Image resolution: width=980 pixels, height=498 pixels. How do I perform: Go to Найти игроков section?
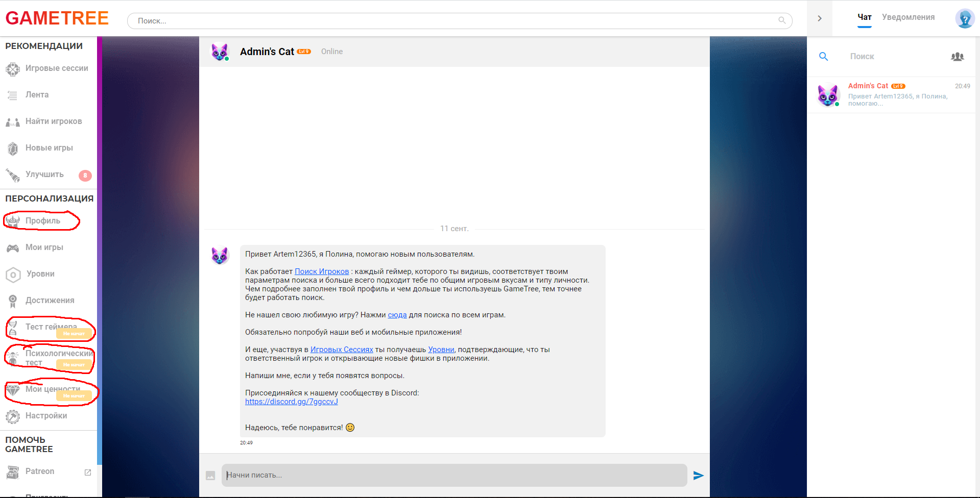click(54, 121)
